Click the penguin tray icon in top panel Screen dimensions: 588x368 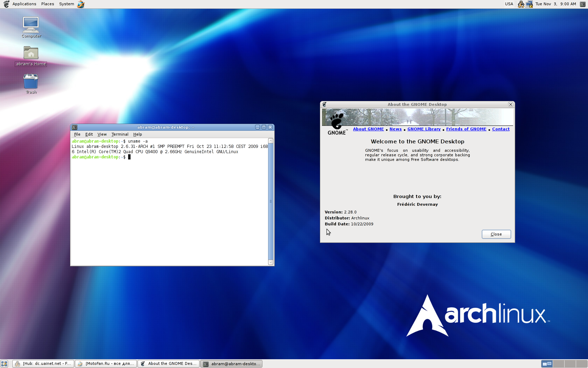pos(521,4)
